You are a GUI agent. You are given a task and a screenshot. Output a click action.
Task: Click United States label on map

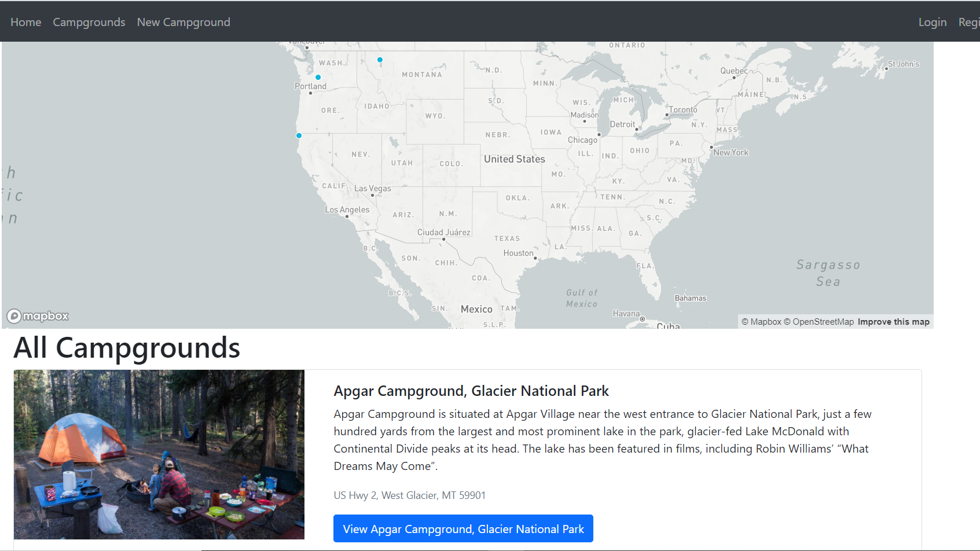click(514, 159)
